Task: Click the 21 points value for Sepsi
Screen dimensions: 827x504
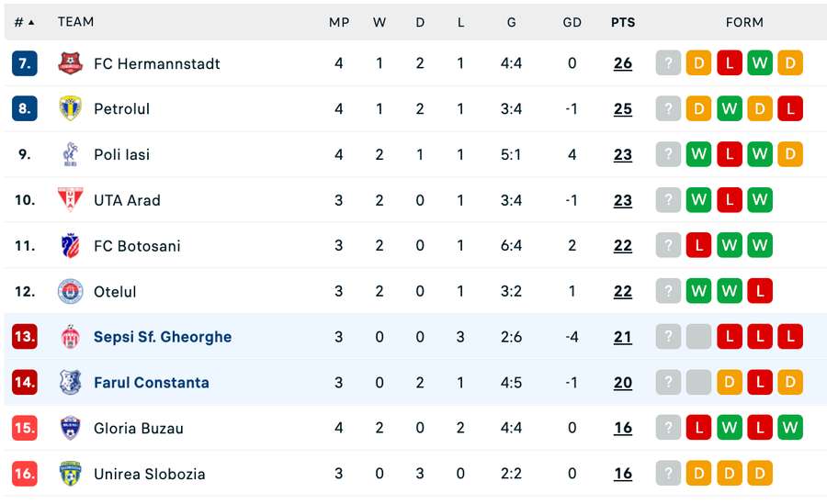Action: 623,337
